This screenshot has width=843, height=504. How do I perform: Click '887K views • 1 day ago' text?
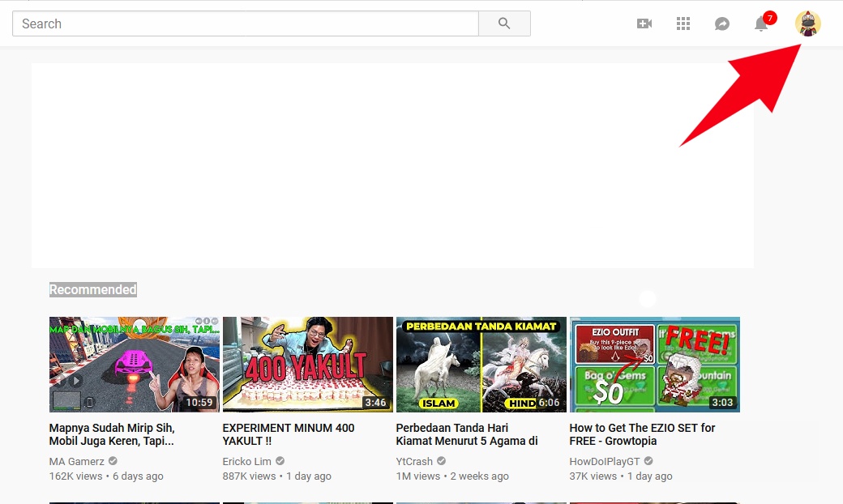[277, 476]
